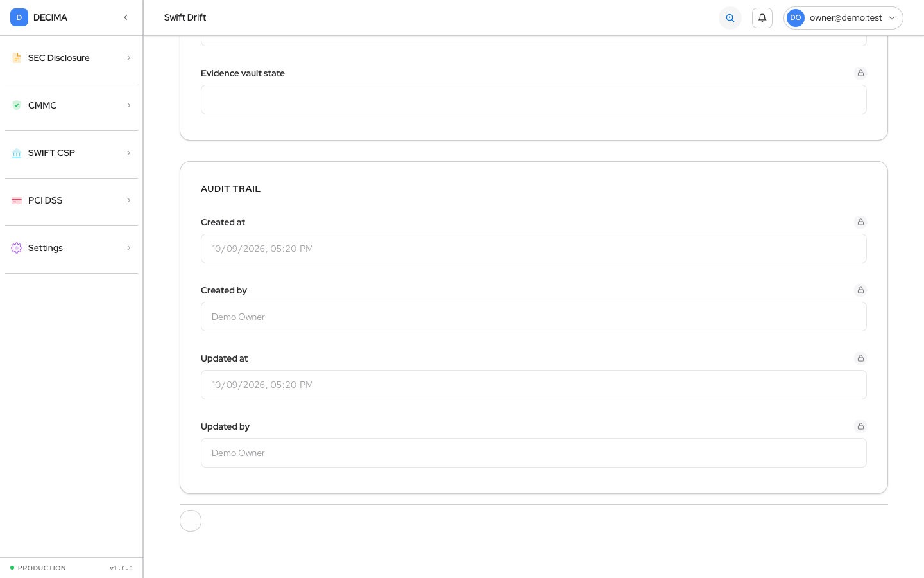Open the search magnifier
Image resolution: width=924 pixels, height=578 pixels.
coord(730,18)
